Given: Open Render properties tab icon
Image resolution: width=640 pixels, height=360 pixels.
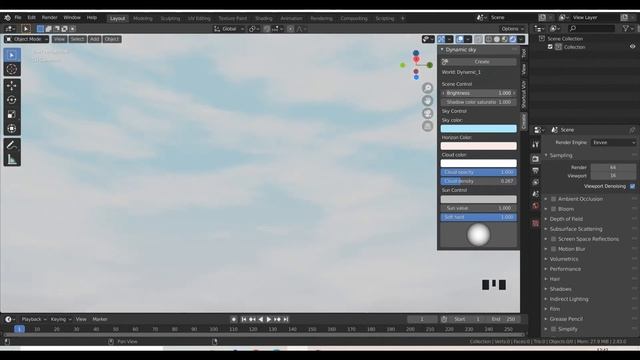Looking at the screenshot, I should (536, 159).
